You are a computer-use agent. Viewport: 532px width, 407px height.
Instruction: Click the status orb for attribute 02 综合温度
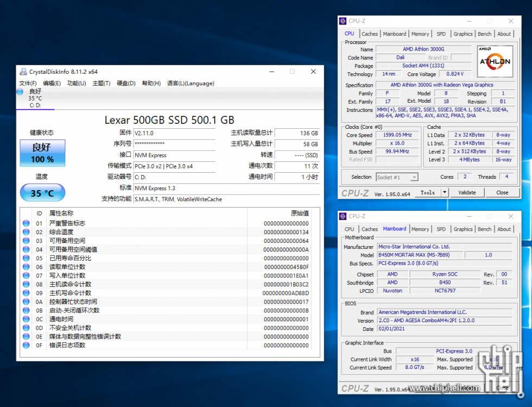[26, 232]
